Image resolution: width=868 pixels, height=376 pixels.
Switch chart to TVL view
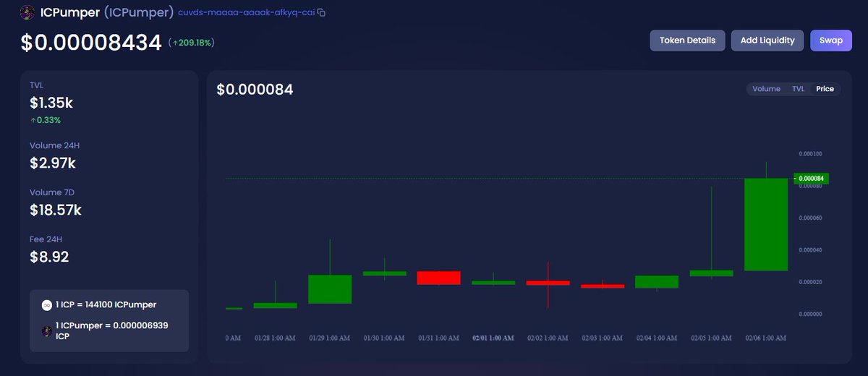click(798, 89)
